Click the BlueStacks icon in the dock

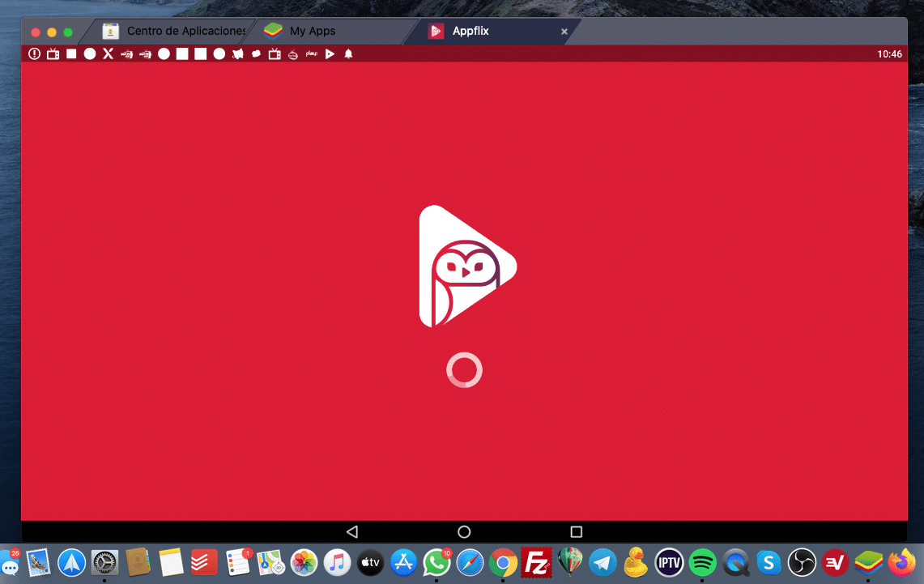pyautogui.click(x=867, y=562)
